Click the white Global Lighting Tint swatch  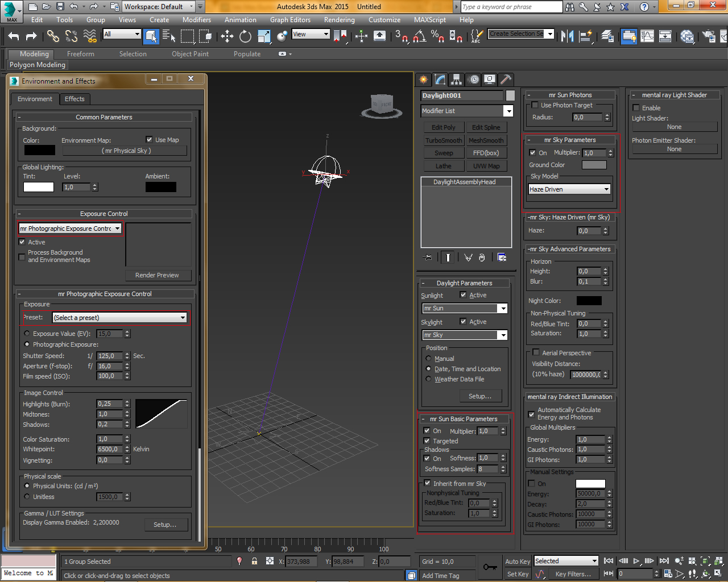click(x=39, y=186)
